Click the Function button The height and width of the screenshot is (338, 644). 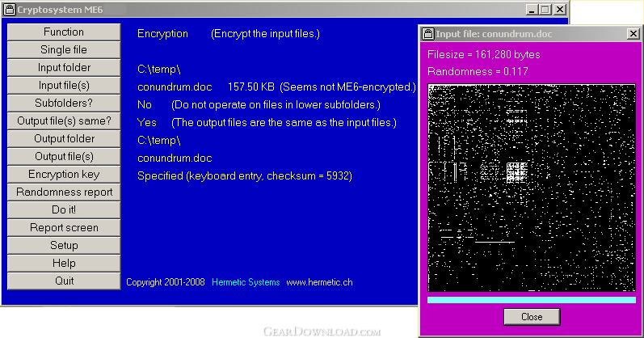tap(64, 32)
